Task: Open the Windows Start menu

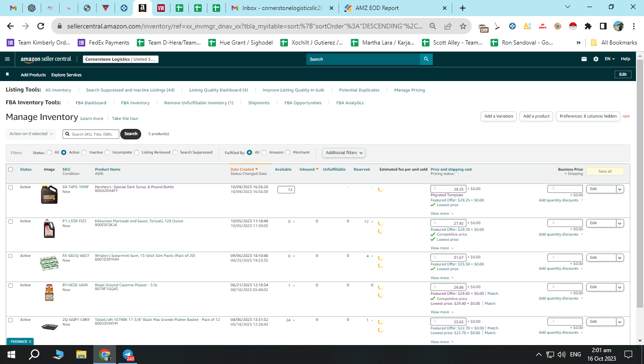Action: [11, 354]
